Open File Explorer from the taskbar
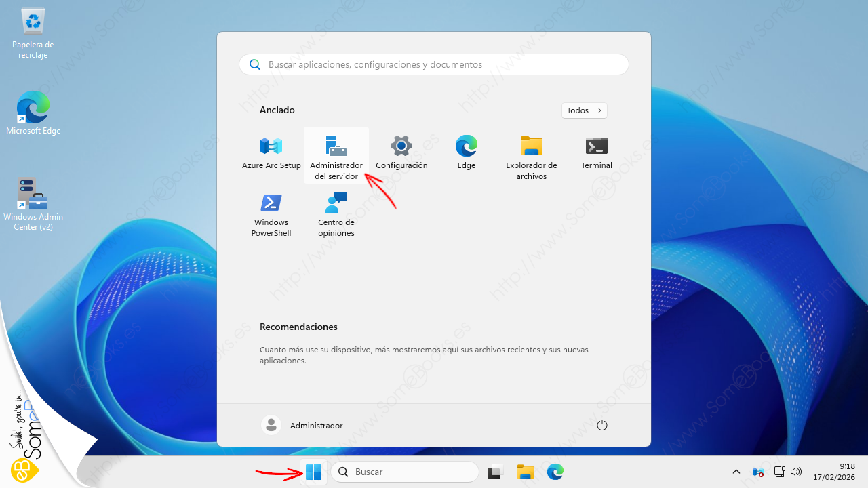 click(526, 472)
